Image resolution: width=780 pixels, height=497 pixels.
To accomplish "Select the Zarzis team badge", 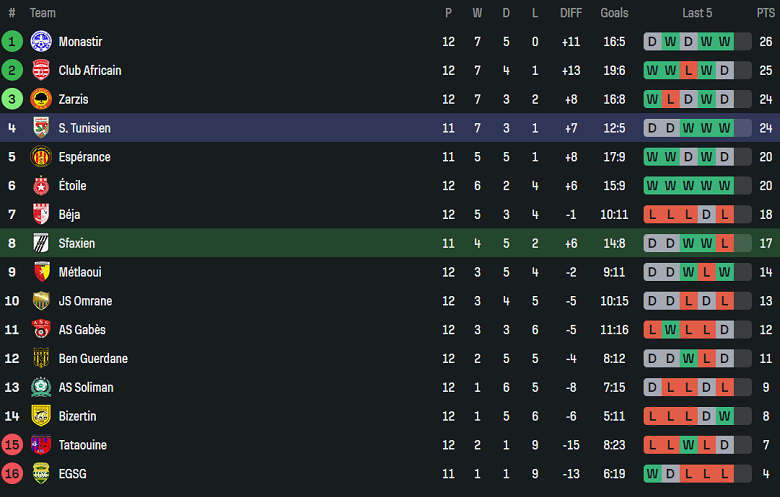I will coord(41,99).
